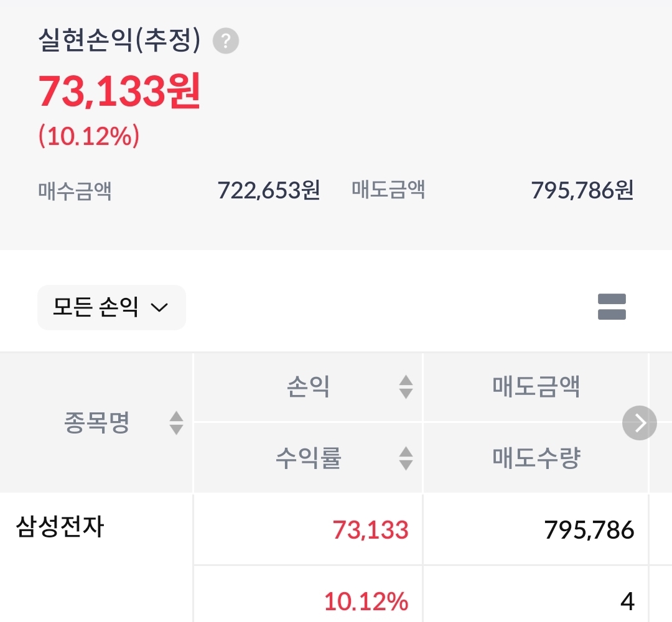
Task: Tap the 매수금액 value 722,653원
Action: pos(268,190)
